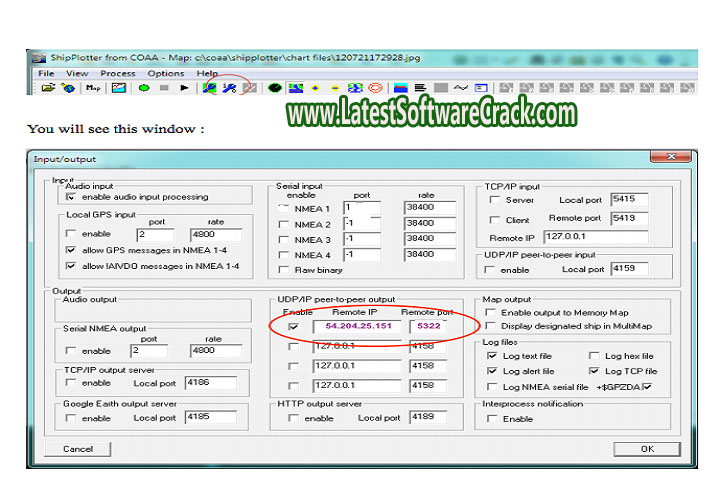This screenshot has height=480, width=720.
Task: Click OK in Input/output dialog
Action: 647,449
